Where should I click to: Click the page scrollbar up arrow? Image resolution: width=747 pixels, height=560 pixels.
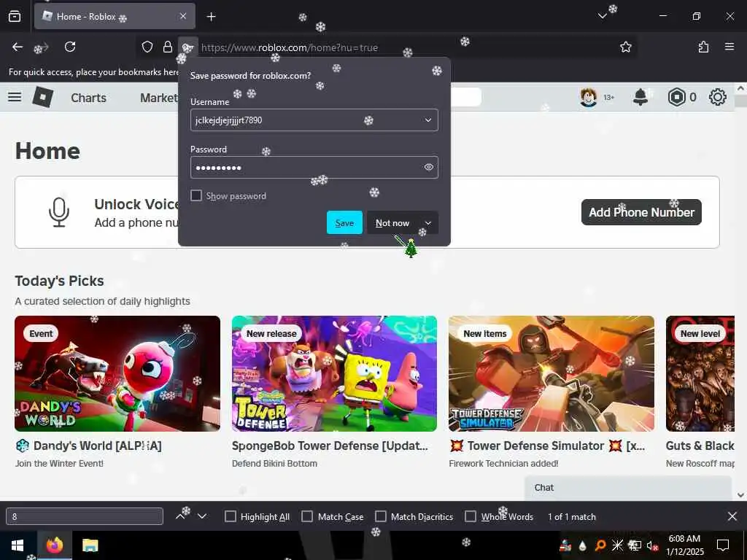coord(741,88)
